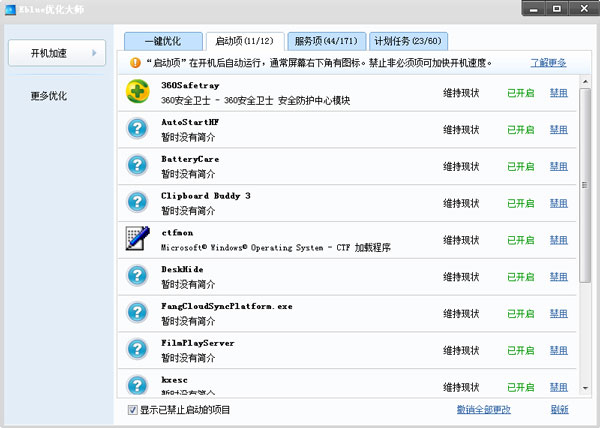Click the AutoStartHF question mark icon
Image resolution: width=600 pixels, height=428 pixels.
click(x=137, y=129)
